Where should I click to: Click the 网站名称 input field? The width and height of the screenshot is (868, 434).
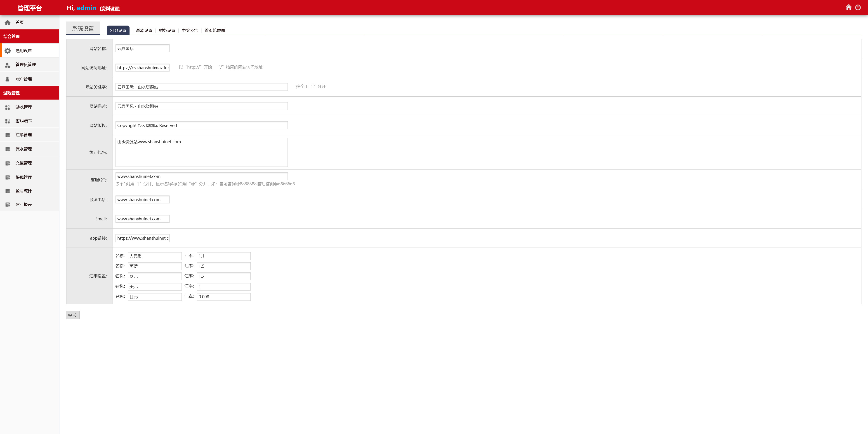point(142,49)
